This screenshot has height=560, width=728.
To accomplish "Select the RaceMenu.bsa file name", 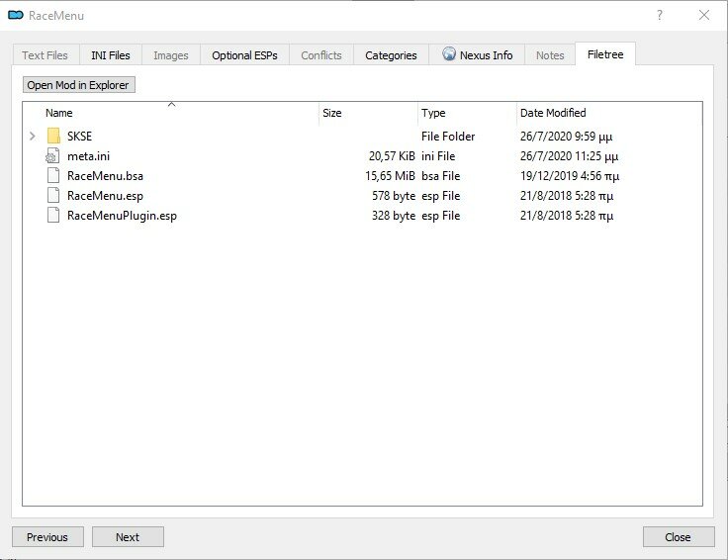I will point(106,176).
